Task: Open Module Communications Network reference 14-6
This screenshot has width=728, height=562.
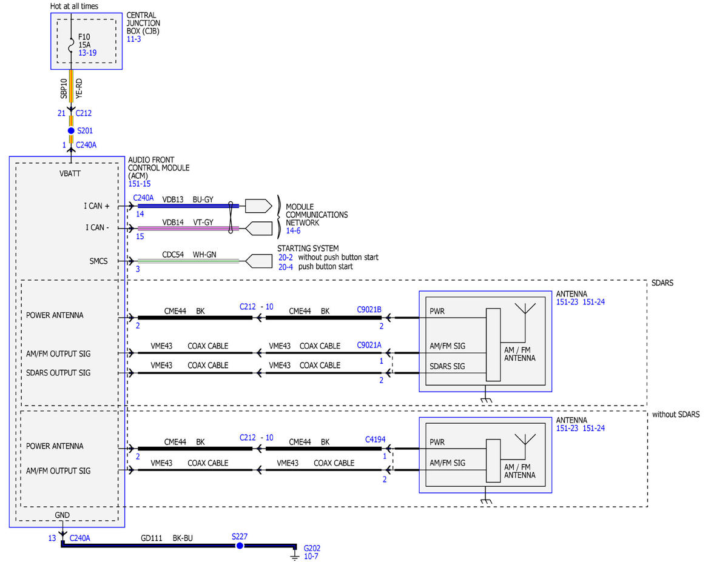Action: pyautogui.click(x=292, y=231)
